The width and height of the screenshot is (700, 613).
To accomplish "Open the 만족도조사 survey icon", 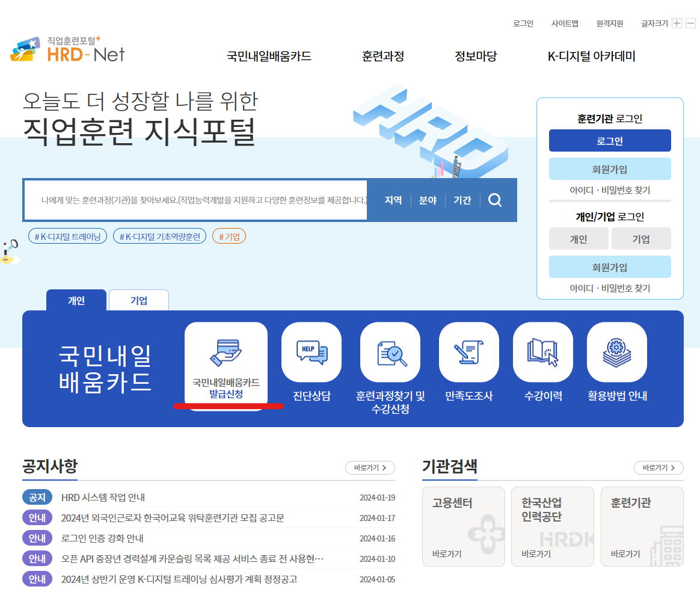I will [468, 353].
